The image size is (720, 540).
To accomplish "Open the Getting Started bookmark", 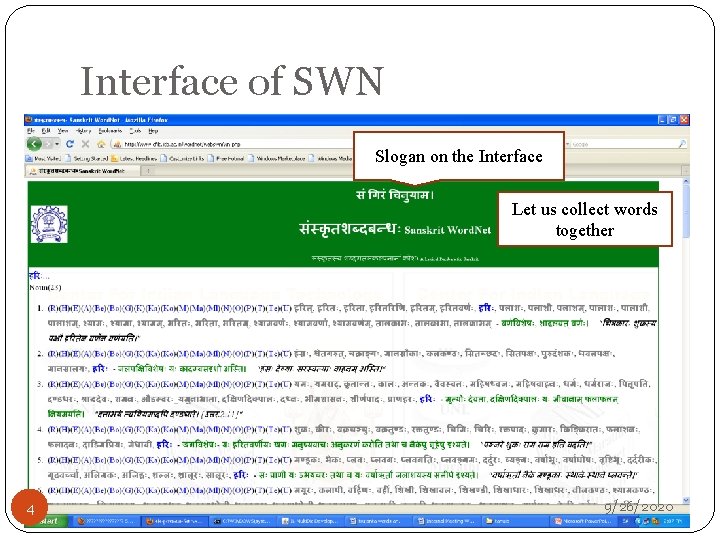I will (86, 158).
